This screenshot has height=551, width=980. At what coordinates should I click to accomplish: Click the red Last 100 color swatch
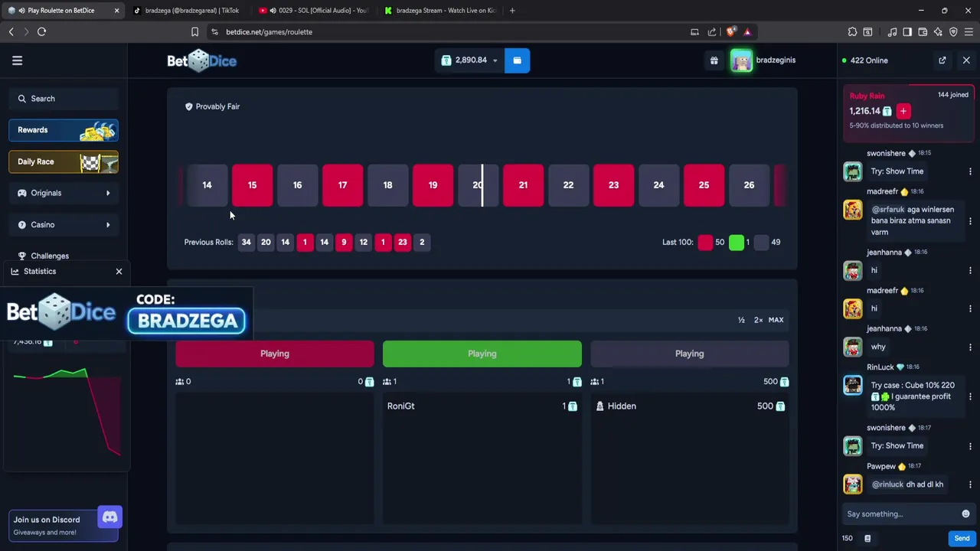coord(705,243)
